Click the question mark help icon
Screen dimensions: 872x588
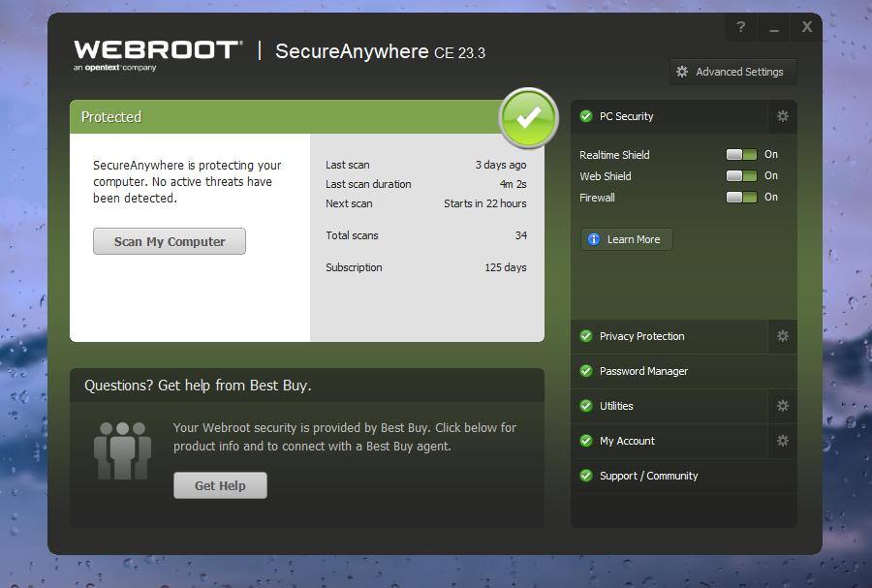click(741, 27)
